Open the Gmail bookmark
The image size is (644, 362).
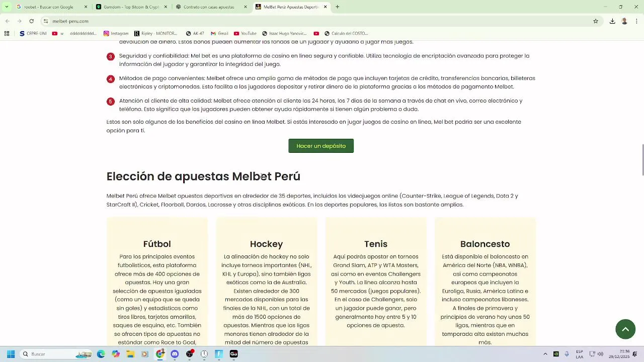(x=219, y=34)
